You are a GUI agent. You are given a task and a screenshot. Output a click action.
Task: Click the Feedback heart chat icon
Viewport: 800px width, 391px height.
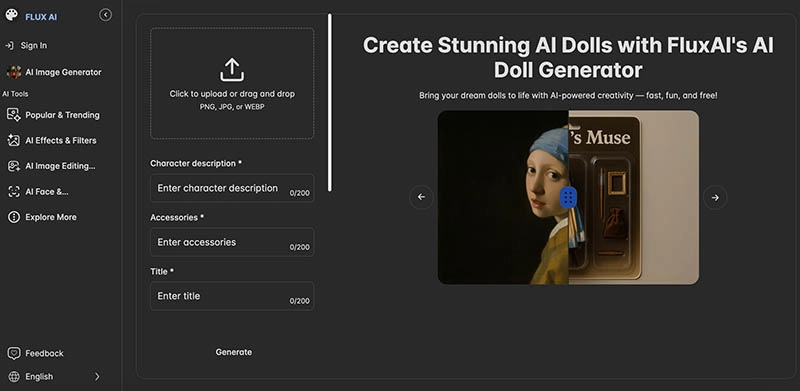coord(13,353)
